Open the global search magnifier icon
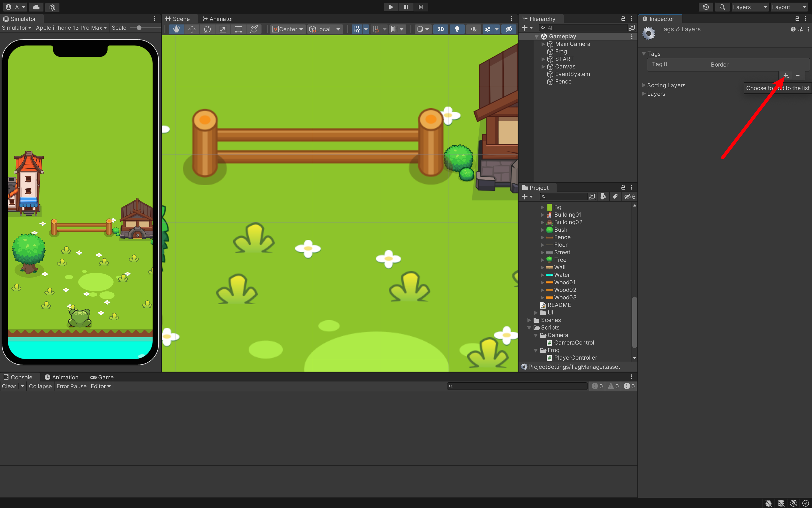The width and height of the screenshot is (812, 508). pos(722,7)
